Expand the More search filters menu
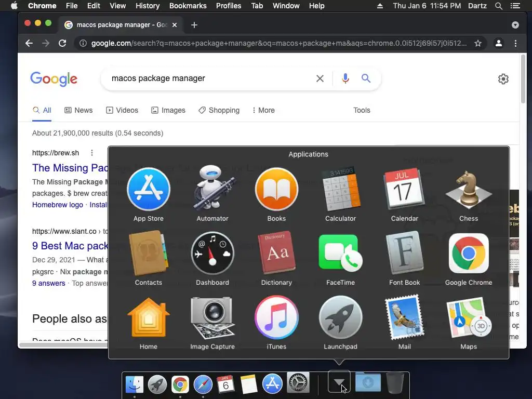The height and width of the screenshot is (399, 532). click(263, 110)
